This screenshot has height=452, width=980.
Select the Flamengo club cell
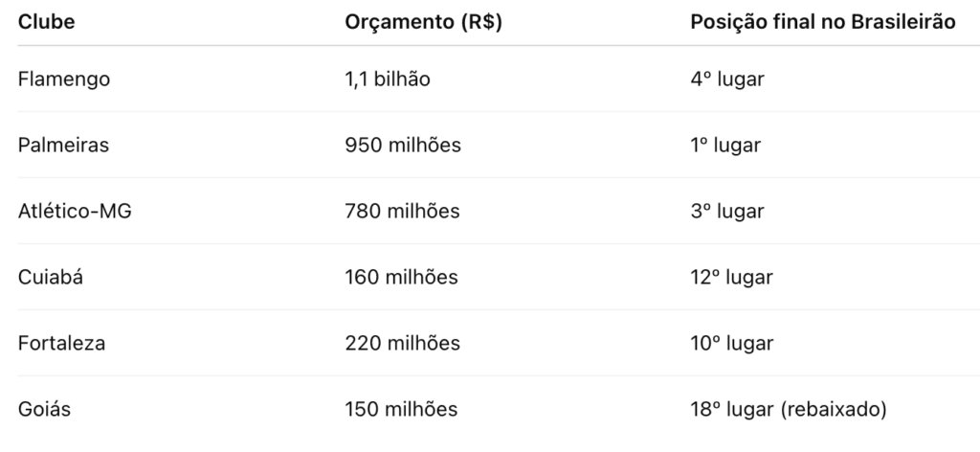(63, 79)
